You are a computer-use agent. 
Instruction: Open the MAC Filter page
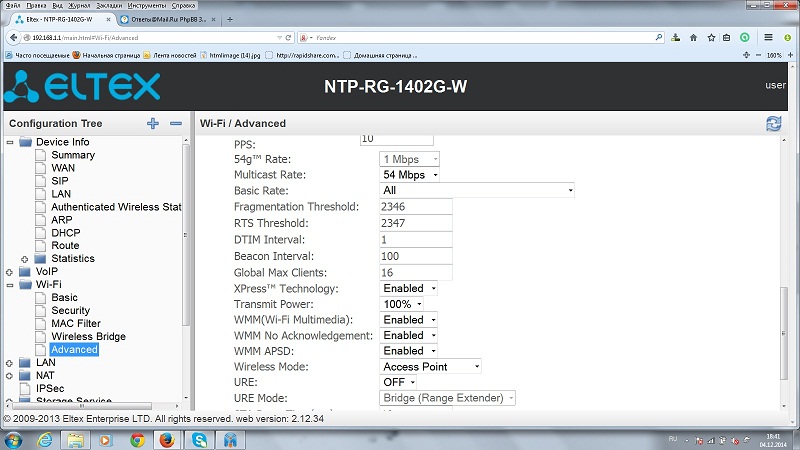point(76,323)
